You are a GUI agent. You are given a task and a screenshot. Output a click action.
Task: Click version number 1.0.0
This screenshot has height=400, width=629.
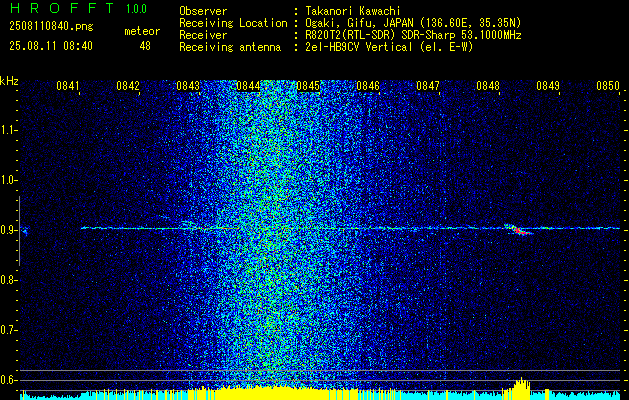click(136, 9)
